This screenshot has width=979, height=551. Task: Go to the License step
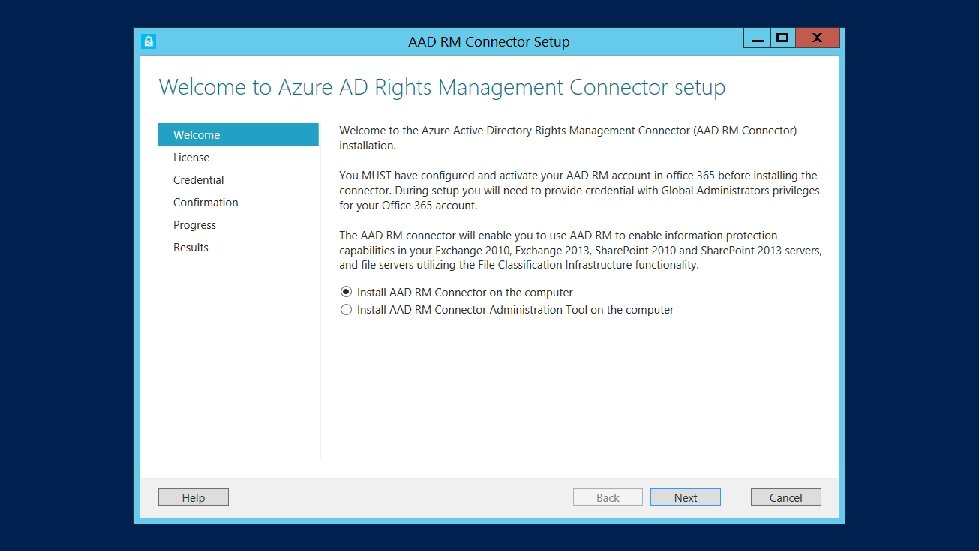point(191,157)
